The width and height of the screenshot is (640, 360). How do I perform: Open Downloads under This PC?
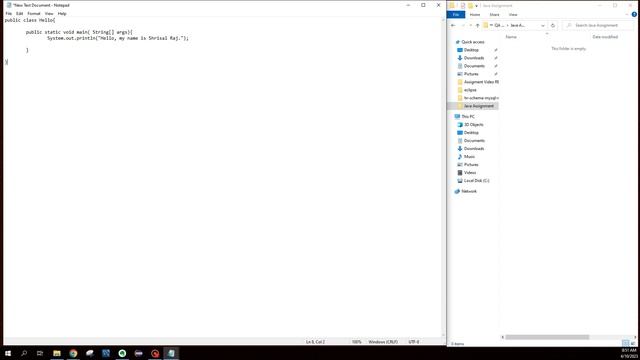474,149
